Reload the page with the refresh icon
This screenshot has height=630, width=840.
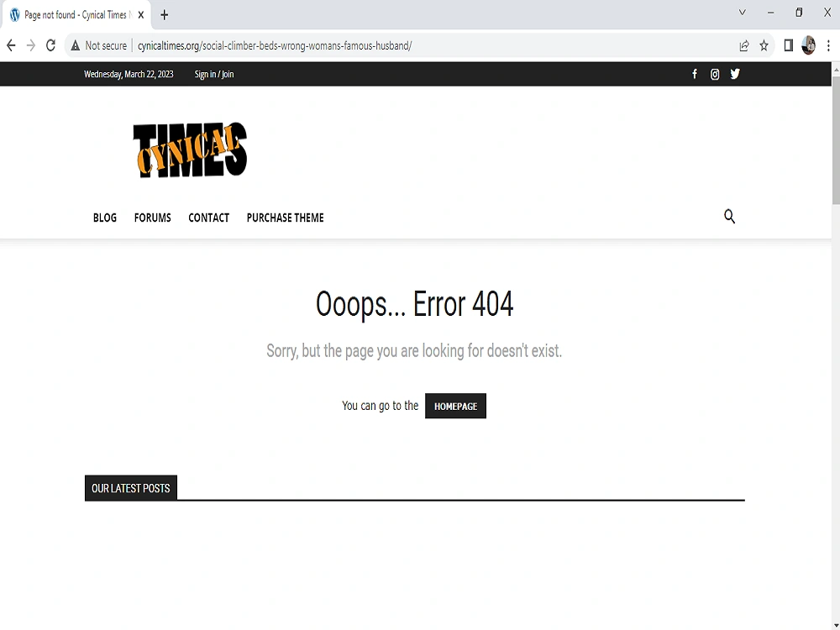pyautogui.click(x=51, y=45)
